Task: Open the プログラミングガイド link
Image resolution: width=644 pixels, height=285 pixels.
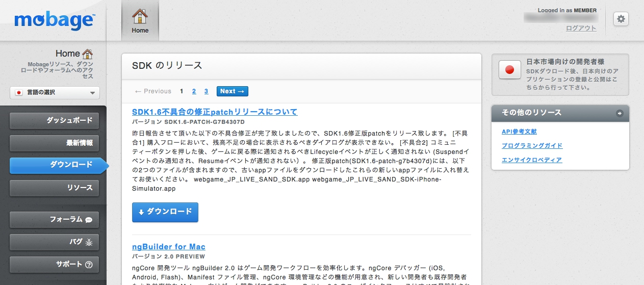Action: (x=532, y=146)
